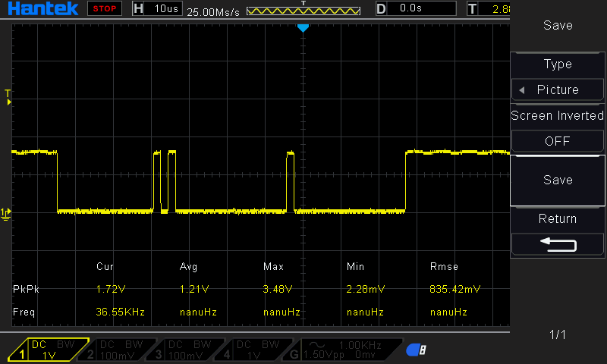Click the Save menu title
The width and height of the screenshot is (607, 364).
point(558,26)
